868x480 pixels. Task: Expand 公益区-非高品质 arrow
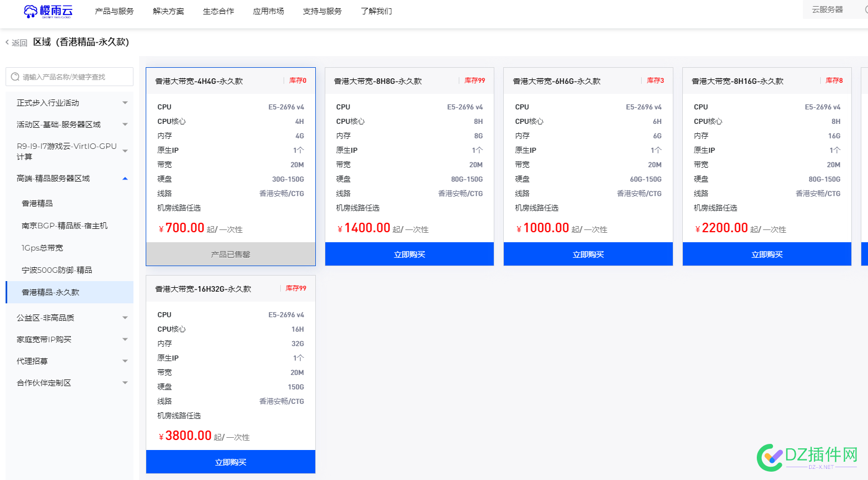pyautogui.click(x=125, y=318)
